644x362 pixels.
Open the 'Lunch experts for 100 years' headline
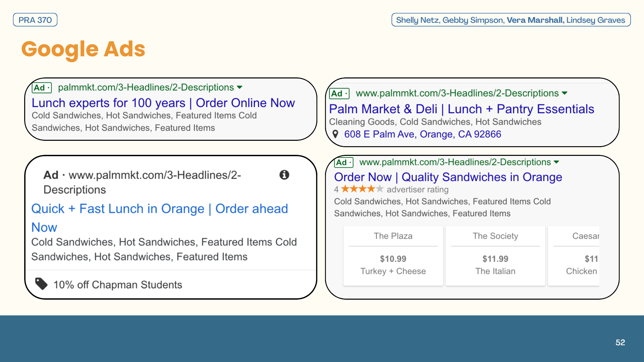(x=163, y=103)
